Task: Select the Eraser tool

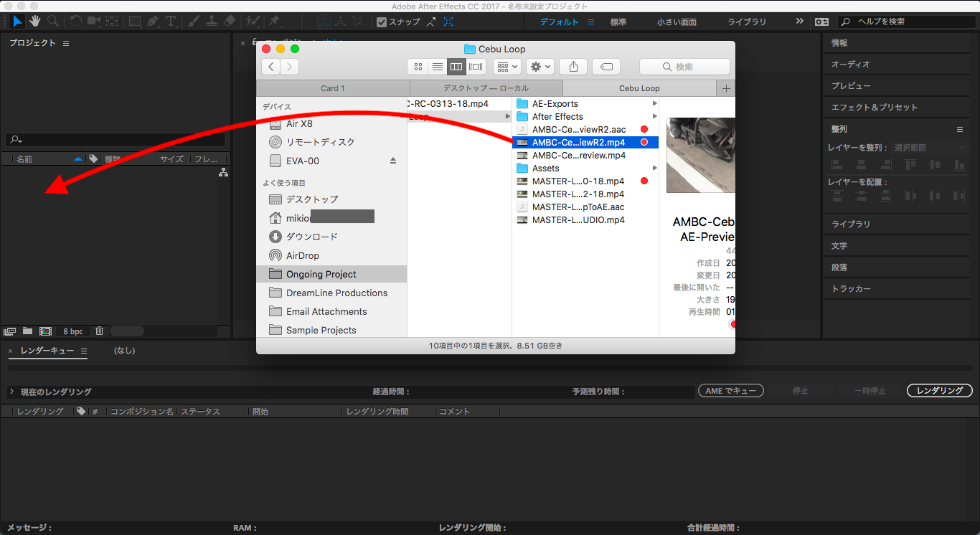Action: pyautogui.click(x=230, y=22)
